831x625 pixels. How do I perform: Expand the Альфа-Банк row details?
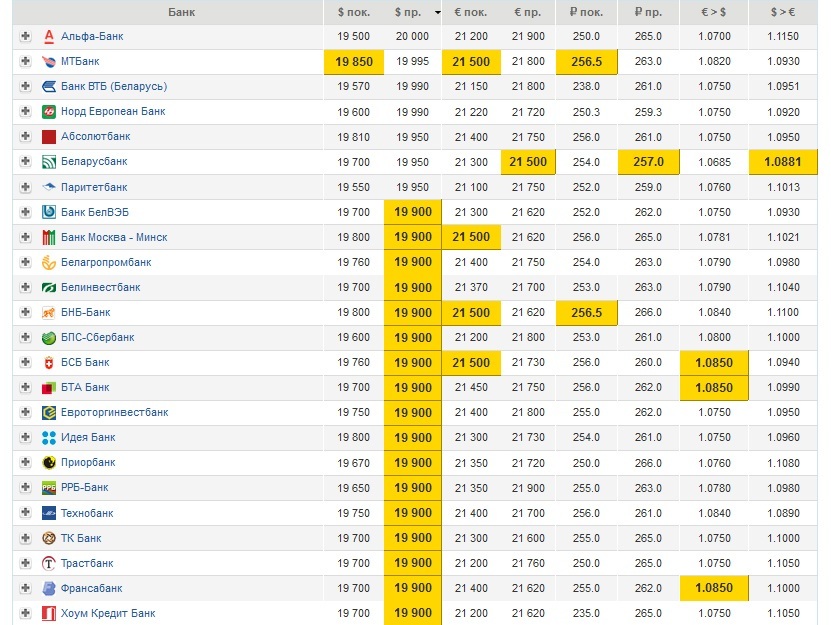click(x=25, y=36)
